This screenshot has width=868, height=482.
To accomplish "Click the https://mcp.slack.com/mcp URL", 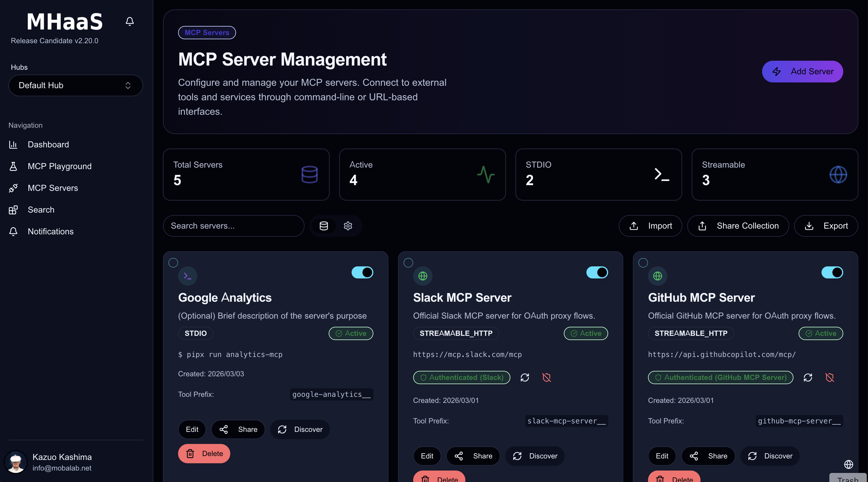I will [468, 355].
